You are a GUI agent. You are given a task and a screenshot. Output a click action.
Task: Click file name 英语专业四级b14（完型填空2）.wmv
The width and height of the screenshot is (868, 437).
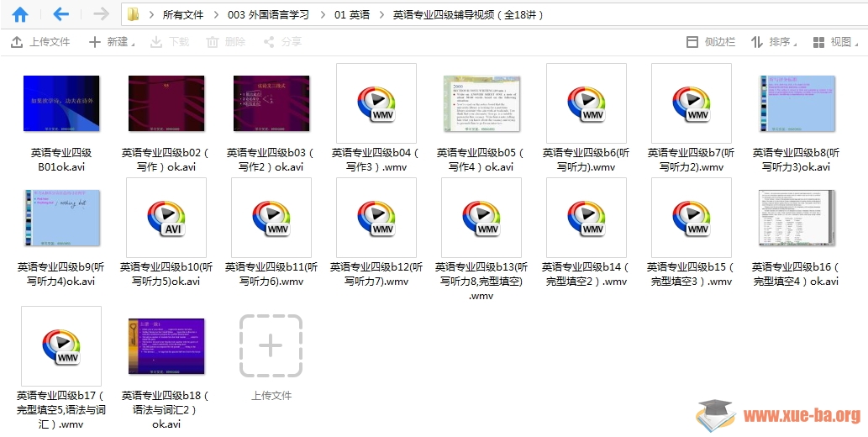point(587,274)
